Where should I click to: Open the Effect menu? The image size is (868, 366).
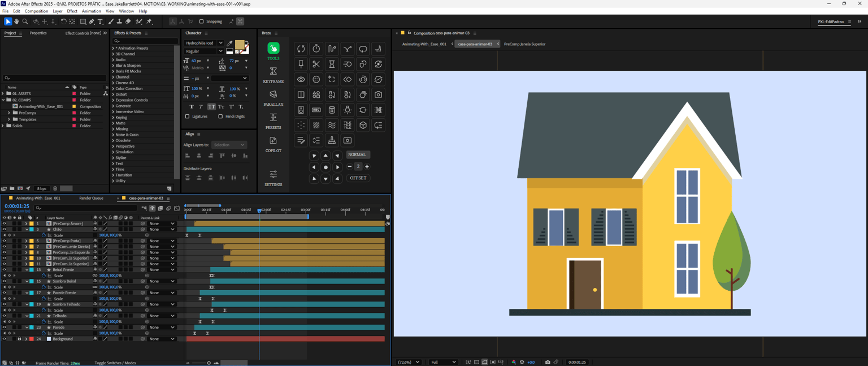tap(72, 11)
